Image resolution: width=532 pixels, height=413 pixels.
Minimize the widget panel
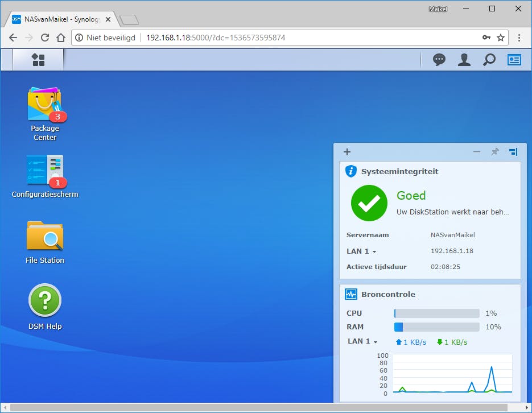point(477,152)
